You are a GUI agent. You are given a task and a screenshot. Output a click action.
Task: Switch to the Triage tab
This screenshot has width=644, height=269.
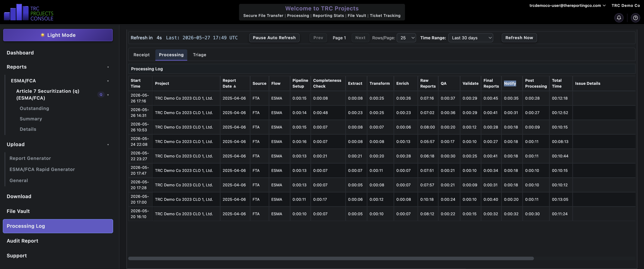[200, 55]
